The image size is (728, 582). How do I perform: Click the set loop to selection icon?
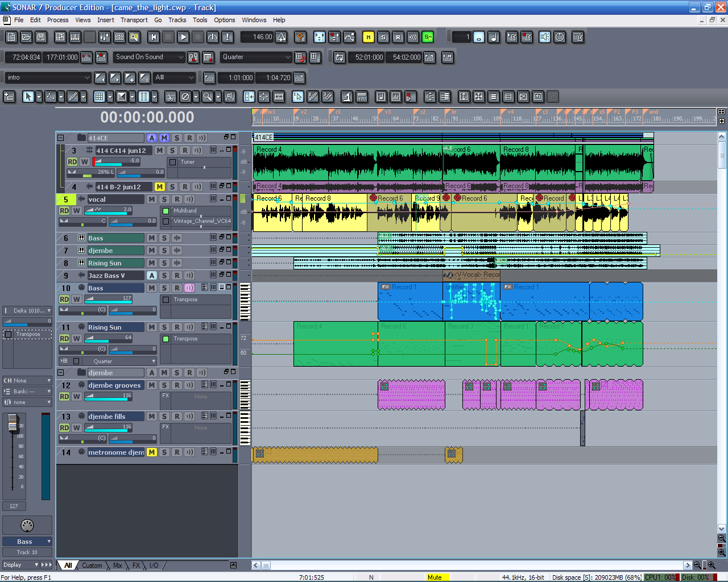point(429,57)
